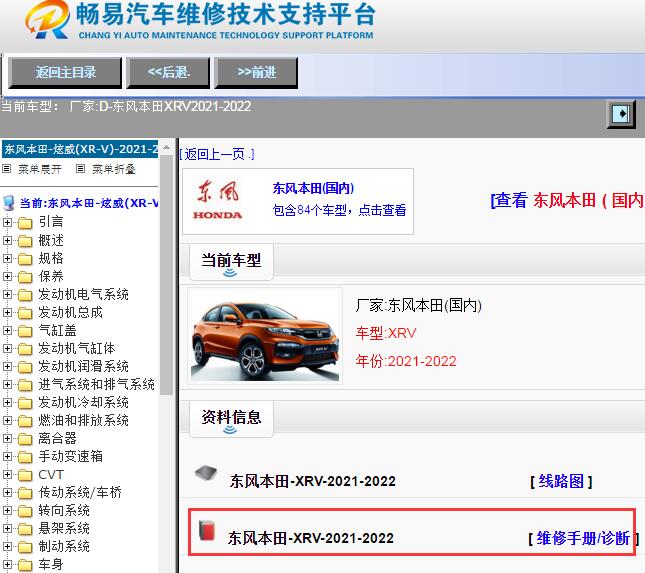Click 查看 东风本田 (国内 link at right
The height and width of the screenshot is (573, 645).
click(567, 200)
